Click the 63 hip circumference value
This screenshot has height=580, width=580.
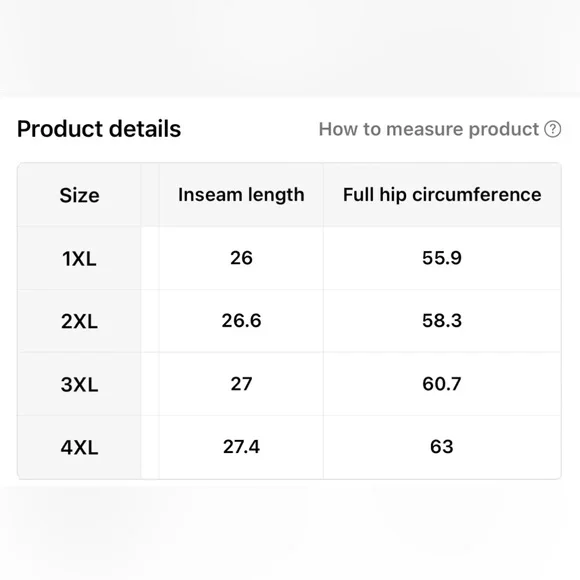(442, 447)
